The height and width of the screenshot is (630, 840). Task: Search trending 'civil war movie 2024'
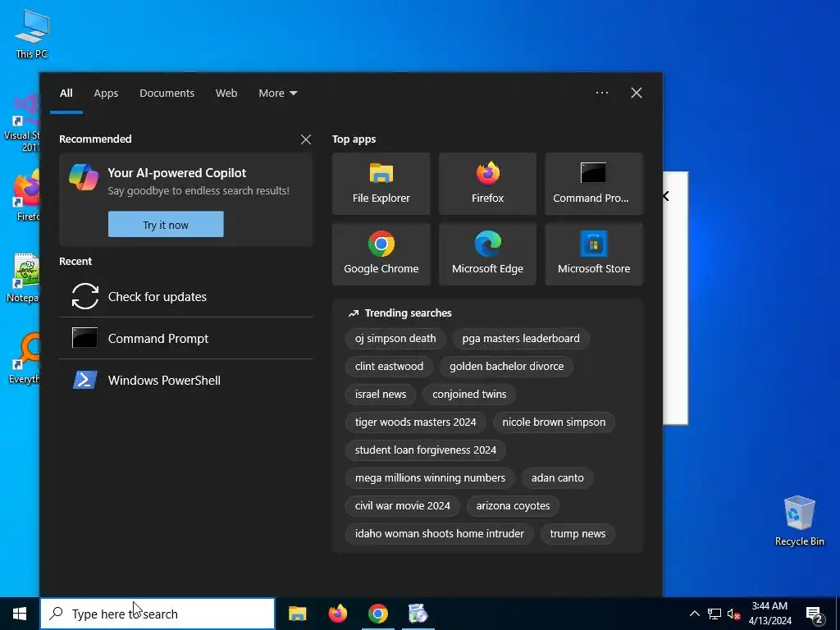click(x=402, y=505)
